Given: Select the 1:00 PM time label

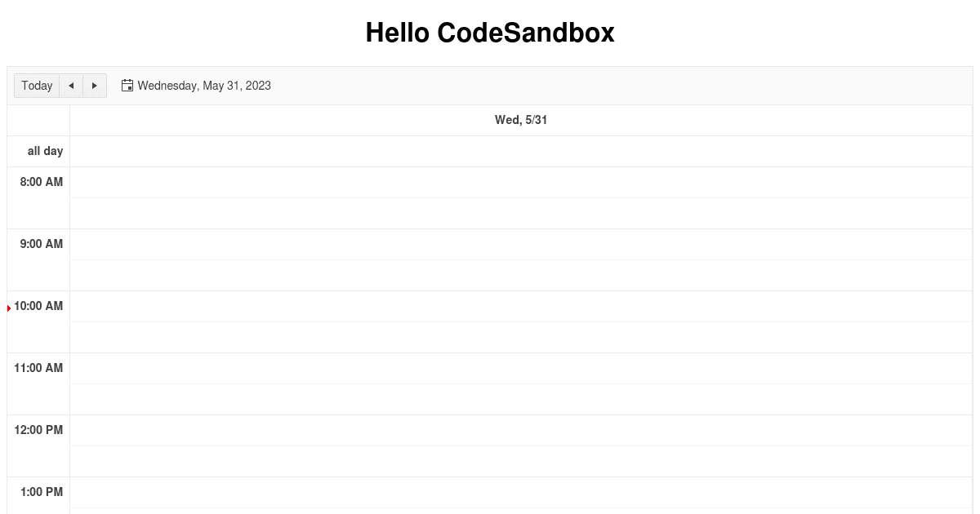Looking at the screenshot, I should coord(41,492).
